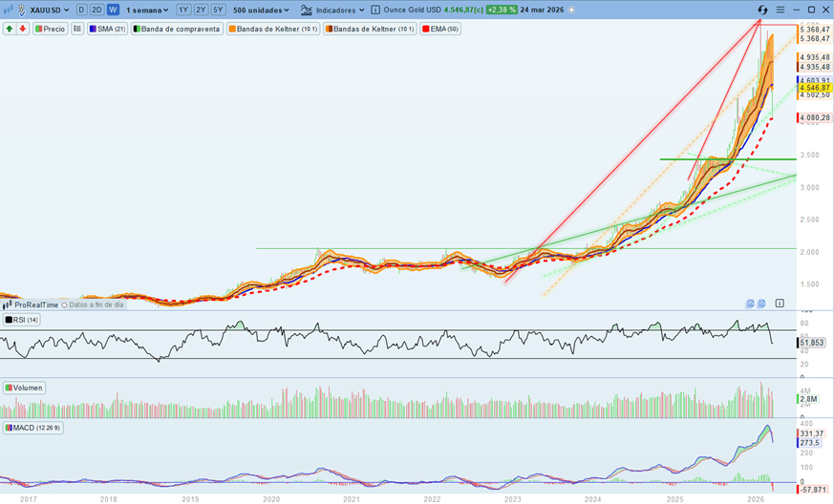The image size is (834, 504).
Task: Open the Precio indicator label
Action: (x=51, y=29)
